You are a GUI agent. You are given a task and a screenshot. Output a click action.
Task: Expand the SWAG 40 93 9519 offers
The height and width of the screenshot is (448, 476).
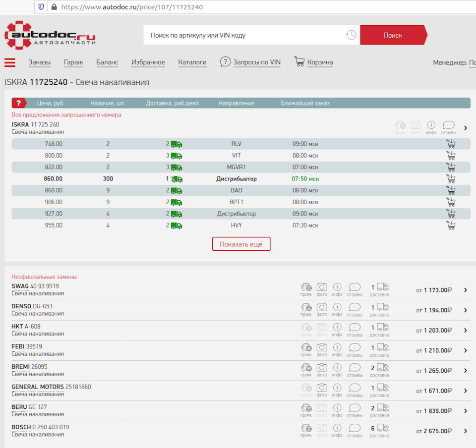(466, 290)
